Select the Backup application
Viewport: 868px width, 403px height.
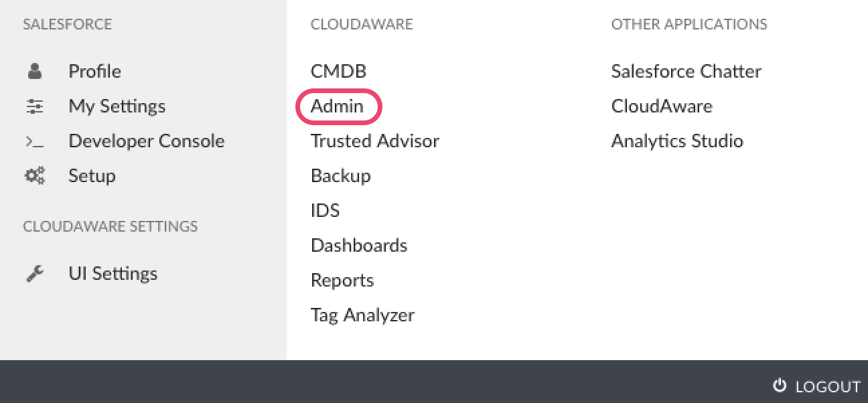point(341,176)
